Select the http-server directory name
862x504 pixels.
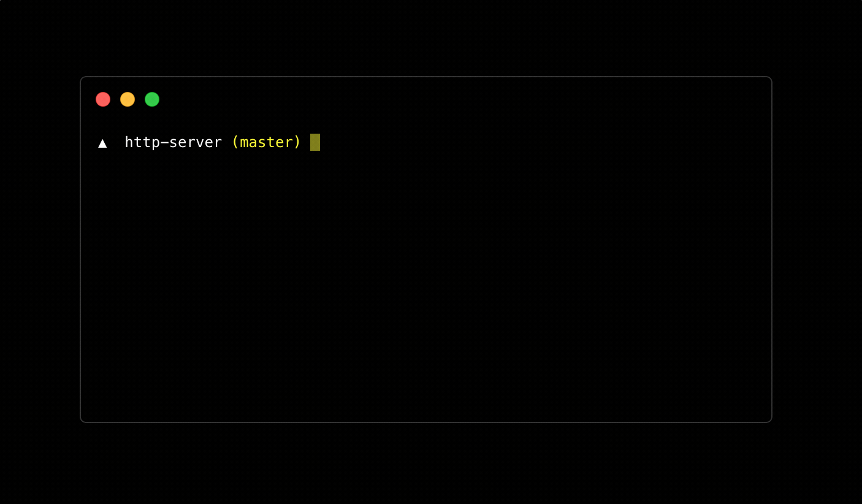pyautogui.click(x=173, y=142)
